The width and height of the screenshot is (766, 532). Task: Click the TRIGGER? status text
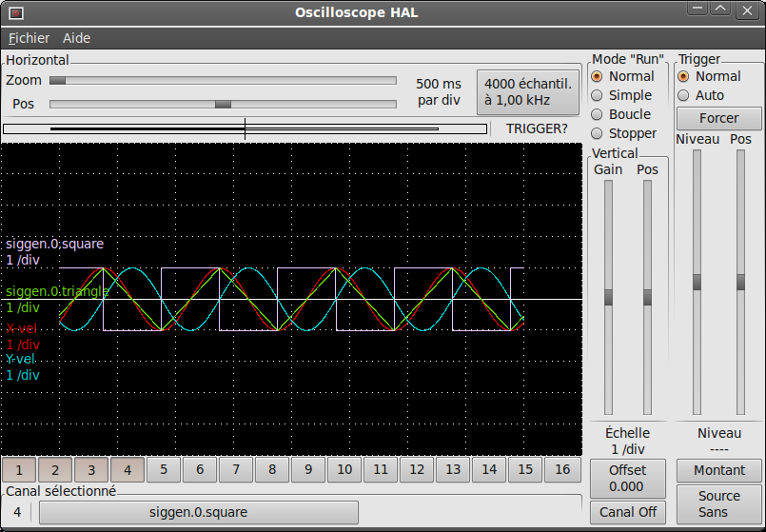pyautogui.click(x=537, y=129)
